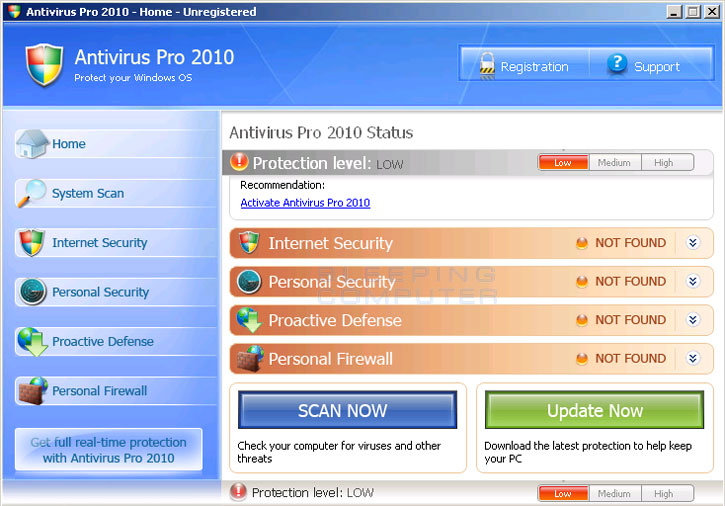This screenshot has height=506, width=725.
Task: Click the orange status dot next to Personal Security NOT FOUND
Action: tap(582, 281)
